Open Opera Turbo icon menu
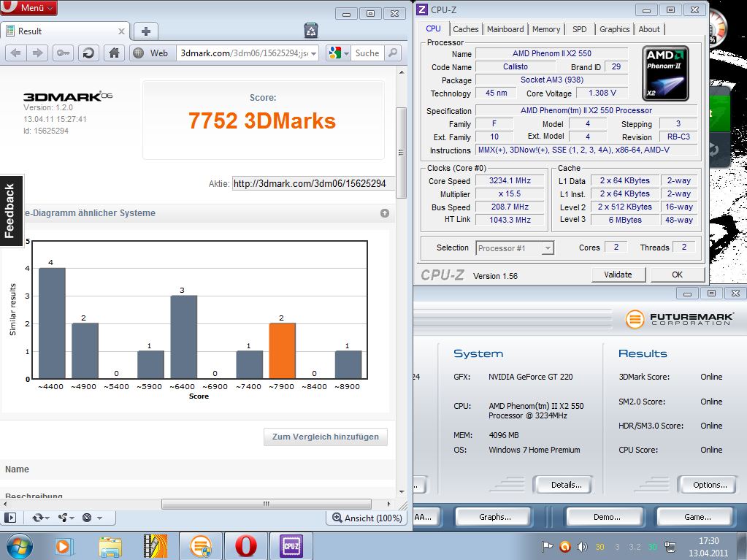Viewport: 747px width, 560px height. 91,518
